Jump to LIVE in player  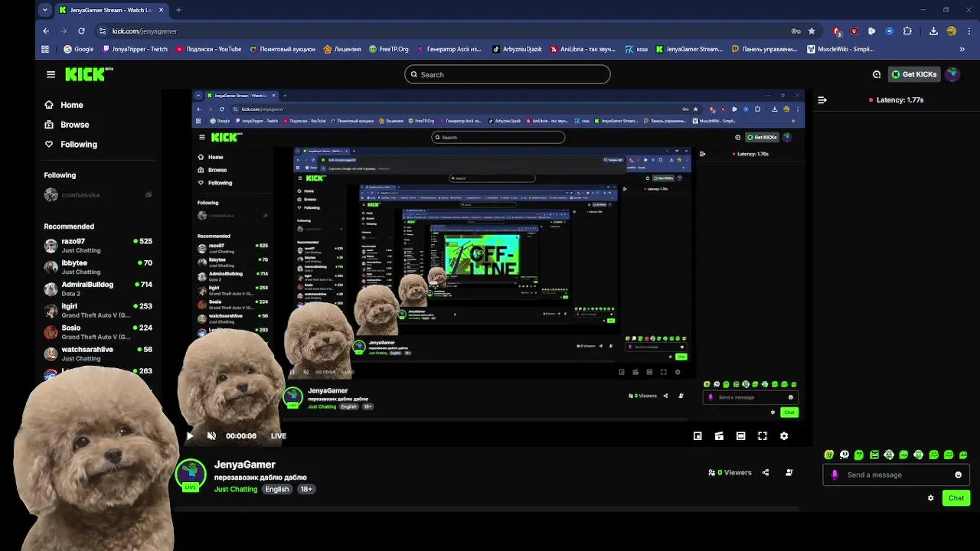pos(278,435)
